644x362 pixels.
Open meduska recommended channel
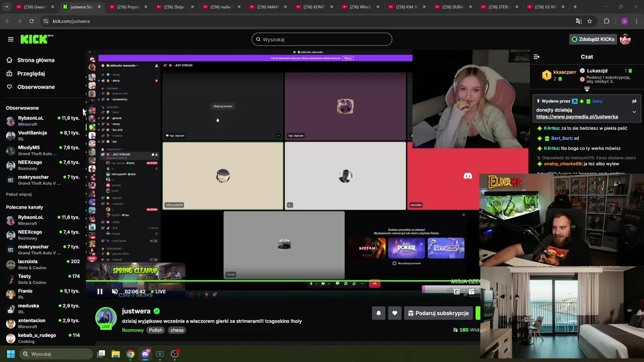coord(43,309)
